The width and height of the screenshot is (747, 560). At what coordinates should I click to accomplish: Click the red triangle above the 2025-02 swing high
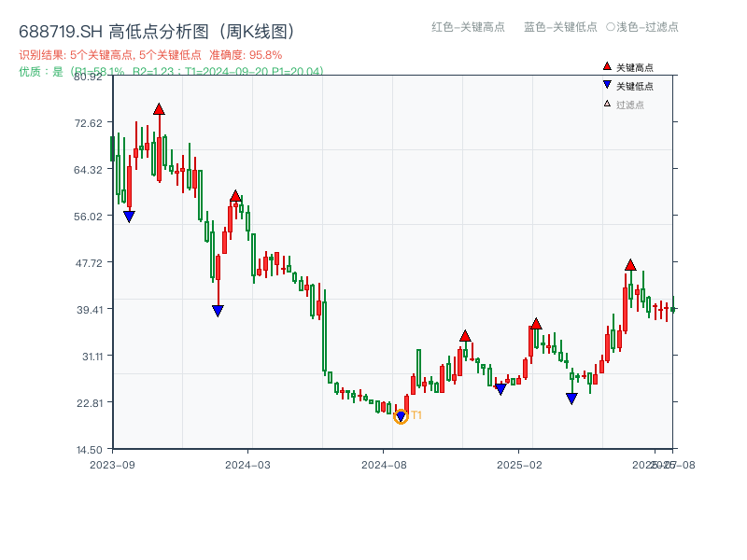tap(535, 323)
